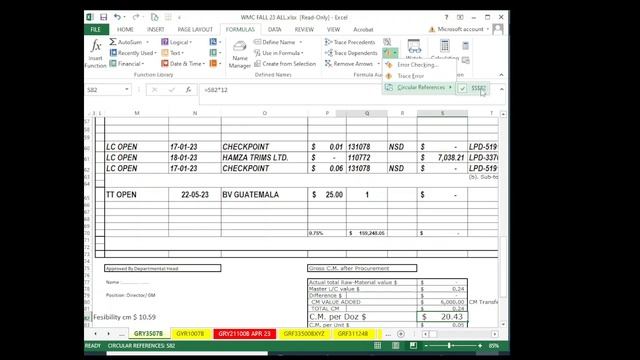
Task: Switch to the DATA ribbon tab
Action: [x=274, y=29]
